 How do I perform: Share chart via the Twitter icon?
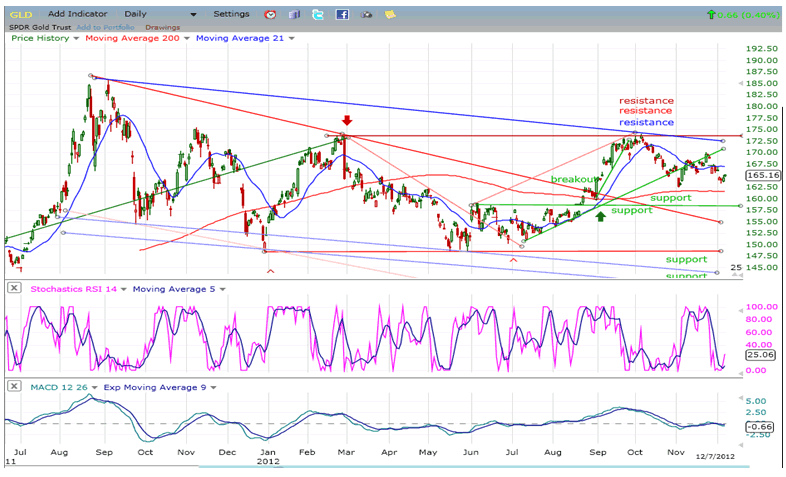318,15
